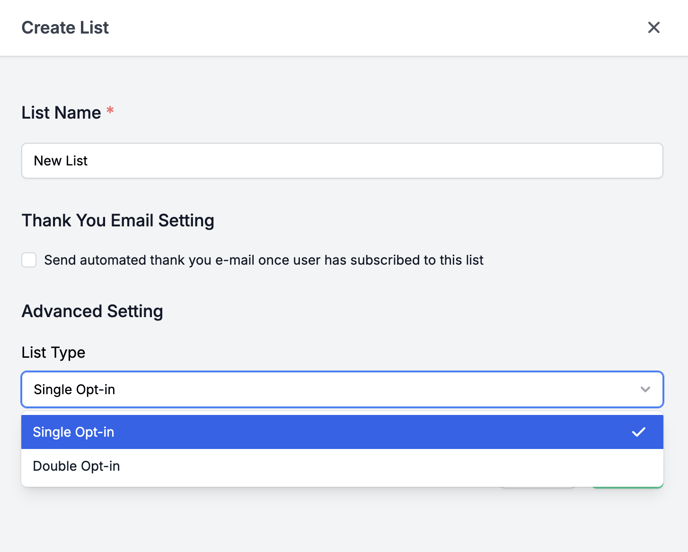Click the 'Send automated thank you e-mail' label
688x552 pixels.
[264, 260]
